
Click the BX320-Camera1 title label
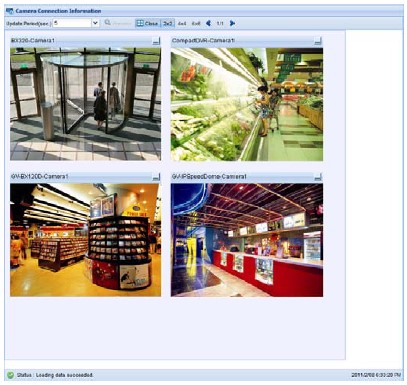click(x=33, y=41)
